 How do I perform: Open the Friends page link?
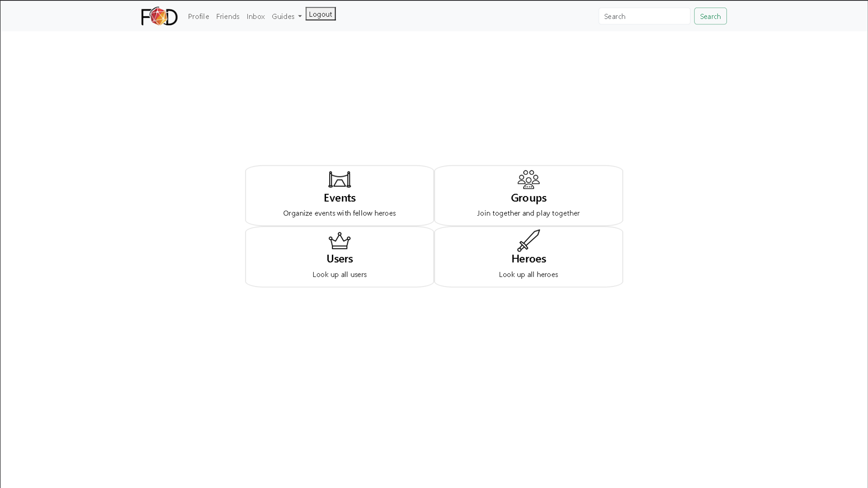(x=228, y=16)
